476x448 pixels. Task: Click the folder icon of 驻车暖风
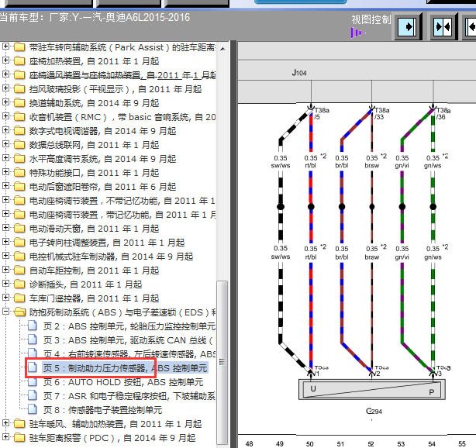[19, 424]
